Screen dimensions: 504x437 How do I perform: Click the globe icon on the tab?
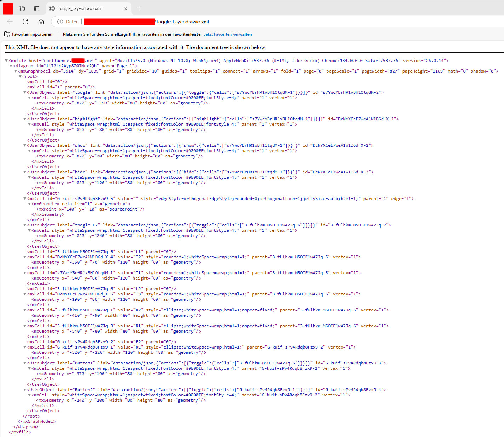[x=52, y=8]
